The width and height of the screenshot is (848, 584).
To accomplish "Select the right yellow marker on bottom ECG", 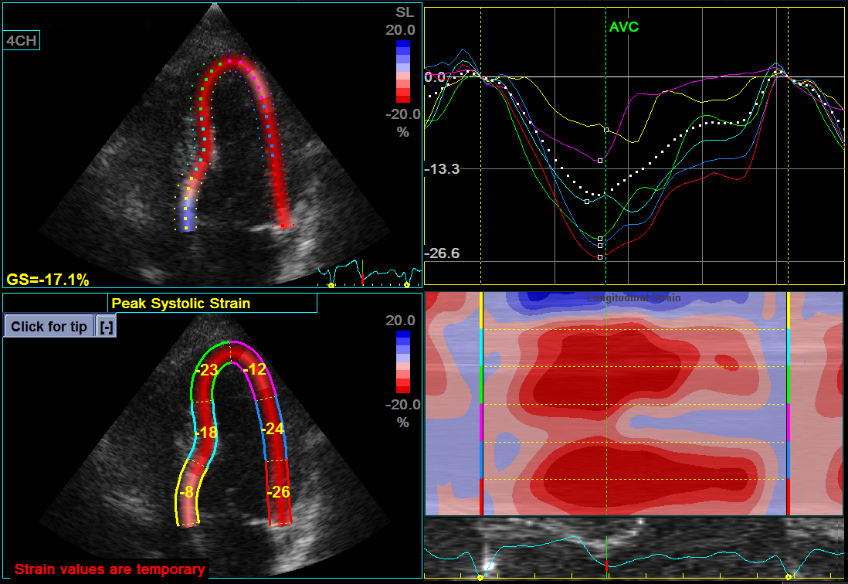I will (x=788, y=577).
